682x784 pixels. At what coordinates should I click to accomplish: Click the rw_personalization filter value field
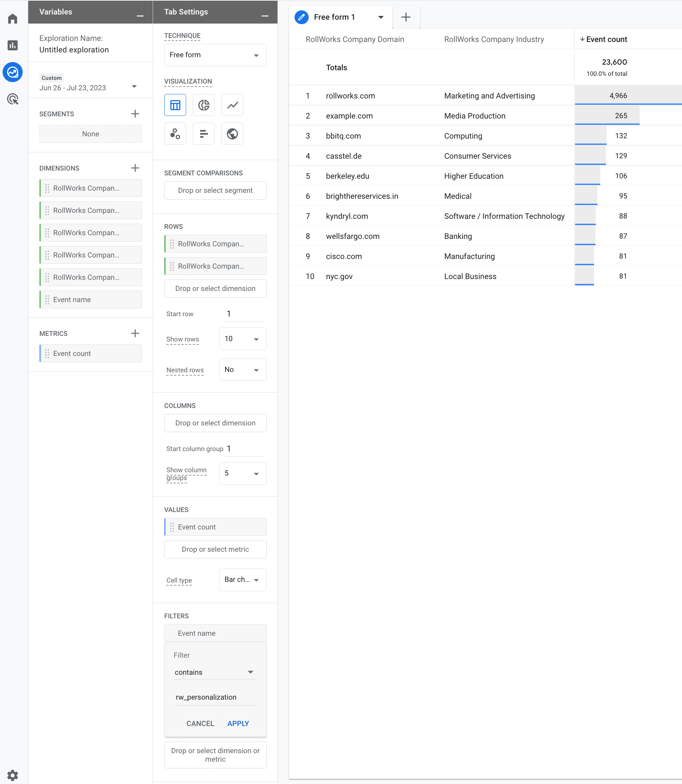[215, 697]
